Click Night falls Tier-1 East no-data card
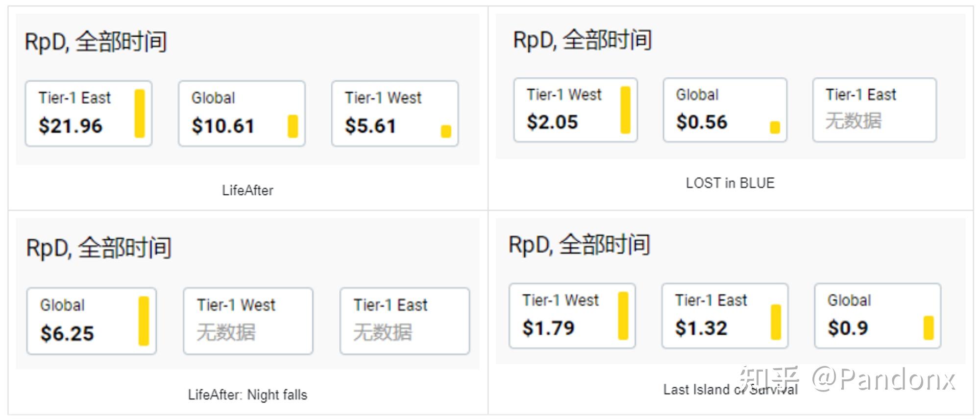The height and width of the screenshot is (419, 980). click(404, 321)
